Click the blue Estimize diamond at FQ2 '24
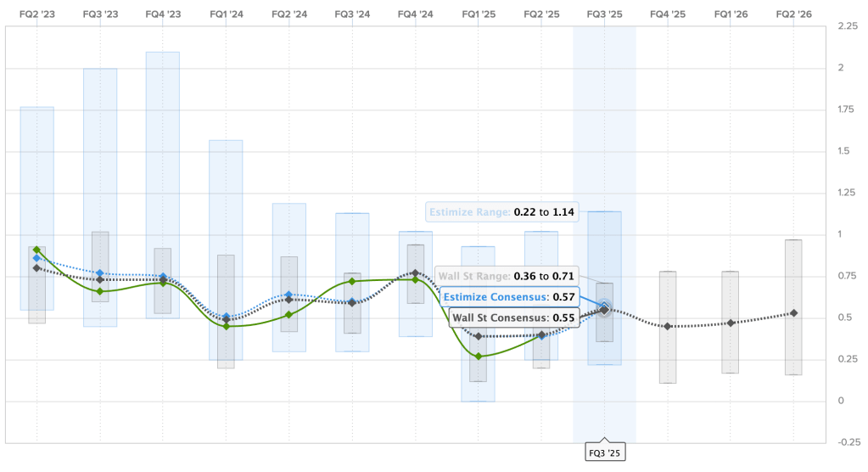Image resolution: width=868 pixels, height=472 pixels. tap(289, 295)
